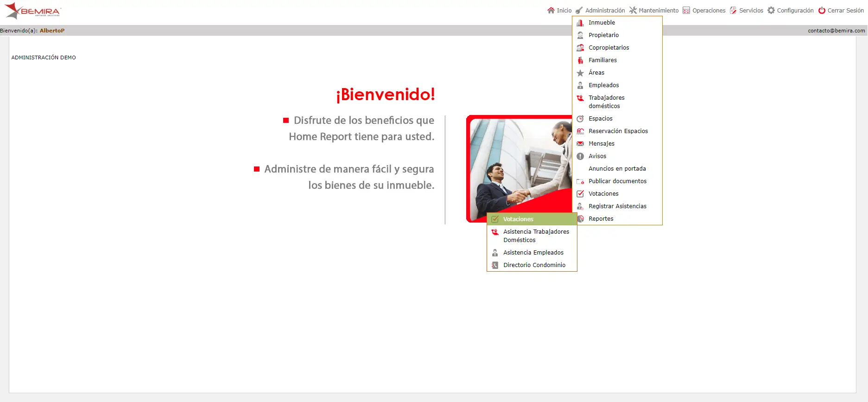Select Registrar Asistencias entry
The image size is (868, 402).
(617, 206)
